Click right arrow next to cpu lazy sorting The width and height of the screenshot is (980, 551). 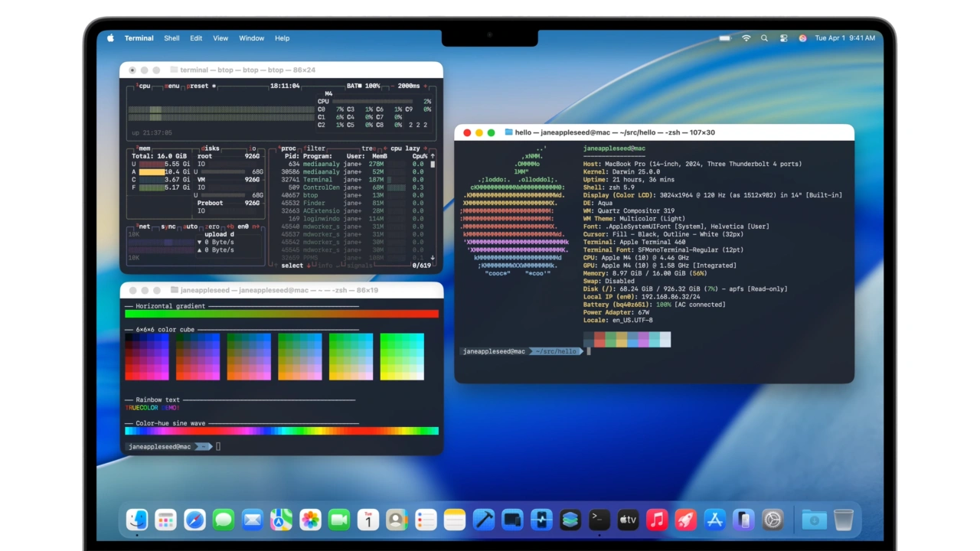click(x=425, y=148)
